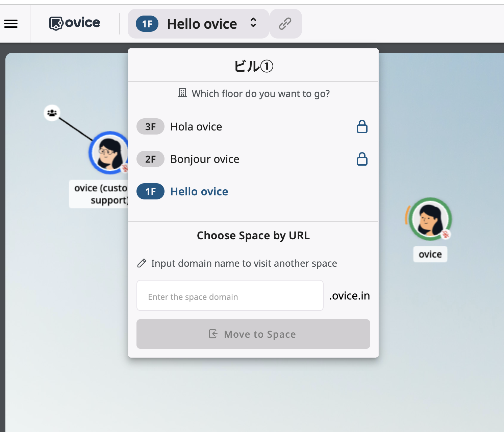Click the 1F floor badge in the list
The image size is (504, 432).
coord(150,191)
